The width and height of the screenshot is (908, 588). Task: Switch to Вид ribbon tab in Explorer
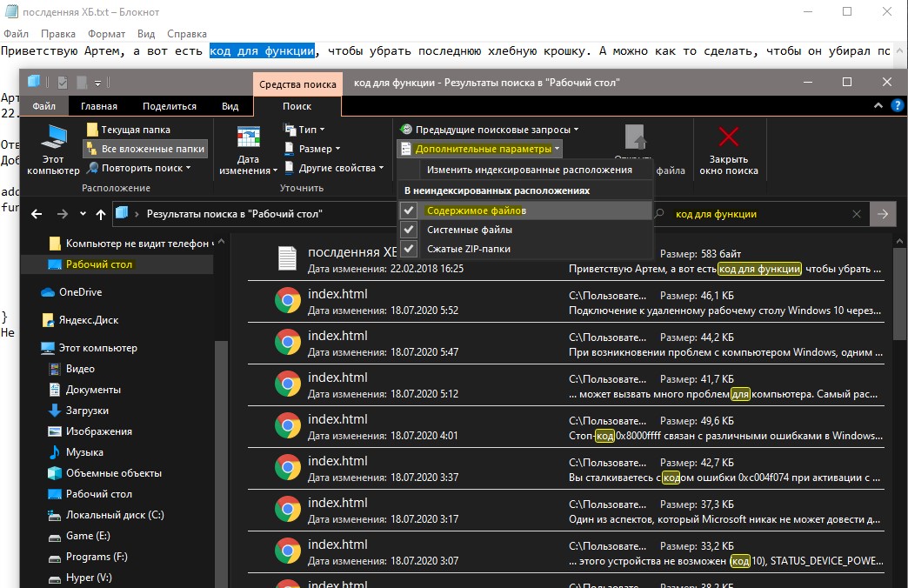[x=230, y=106]
